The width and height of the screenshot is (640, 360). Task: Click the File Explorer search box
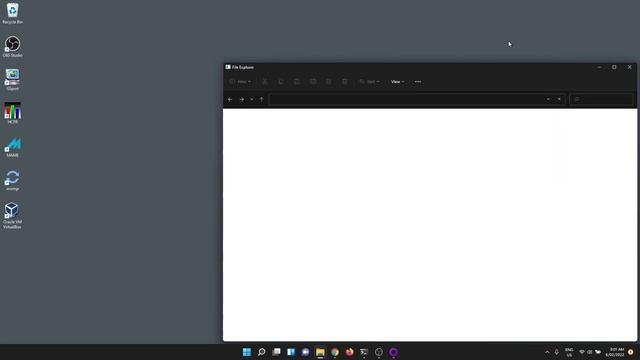601,99
